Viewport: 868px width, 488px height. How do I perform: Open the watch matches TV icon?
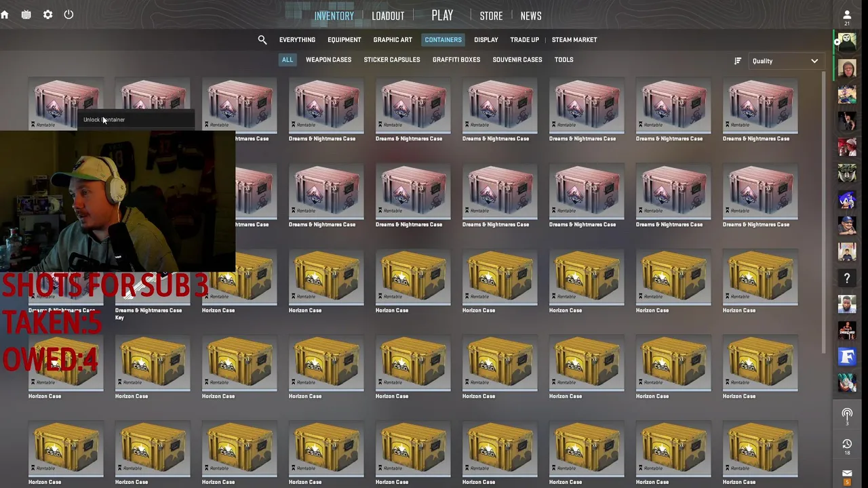pos(26,14)
